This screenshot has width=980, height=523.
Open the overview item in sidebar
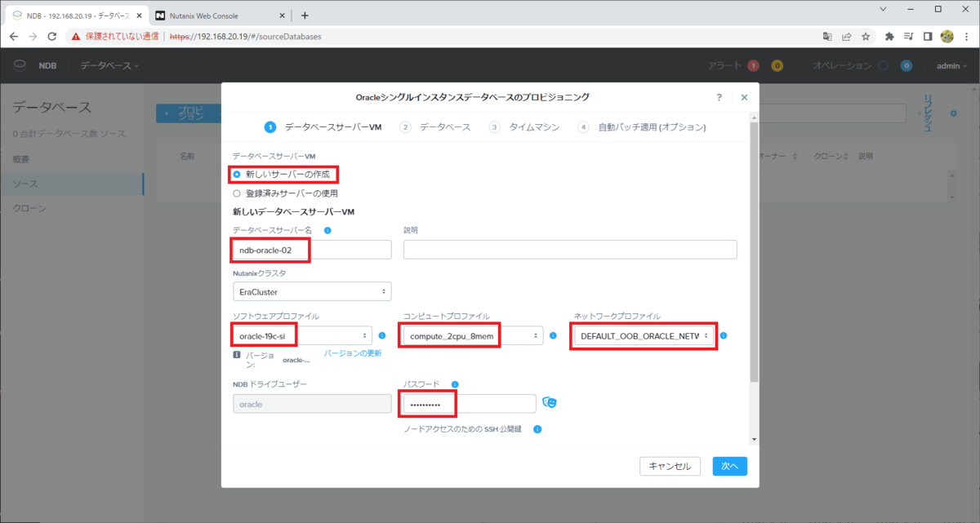pos(22,159)
